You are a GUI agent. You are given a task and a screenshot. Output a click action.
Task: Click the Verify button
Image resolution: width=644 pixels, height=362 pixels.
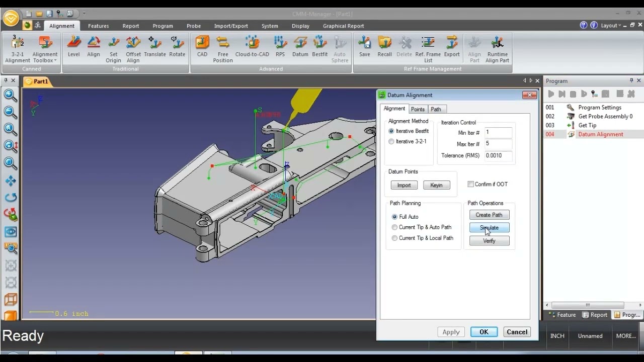489,241
